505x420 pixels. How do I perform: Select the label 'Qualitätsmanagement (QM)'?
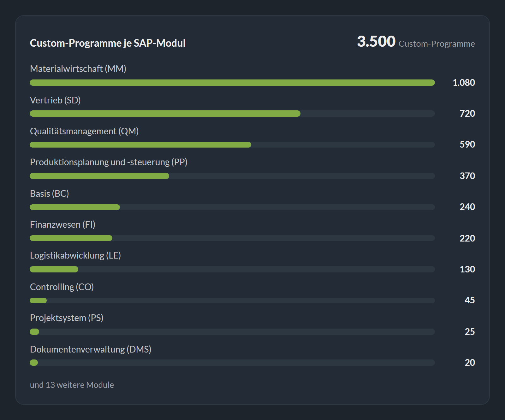(84, 131)
